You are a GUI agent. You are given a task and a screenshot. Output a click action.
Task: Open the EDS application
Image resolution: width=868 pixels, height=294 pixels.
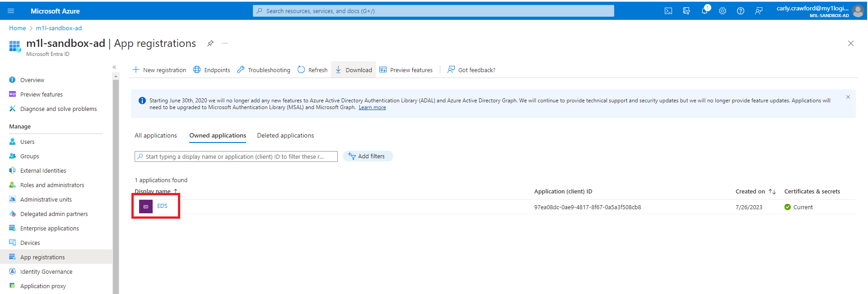[x=162, y=206]
